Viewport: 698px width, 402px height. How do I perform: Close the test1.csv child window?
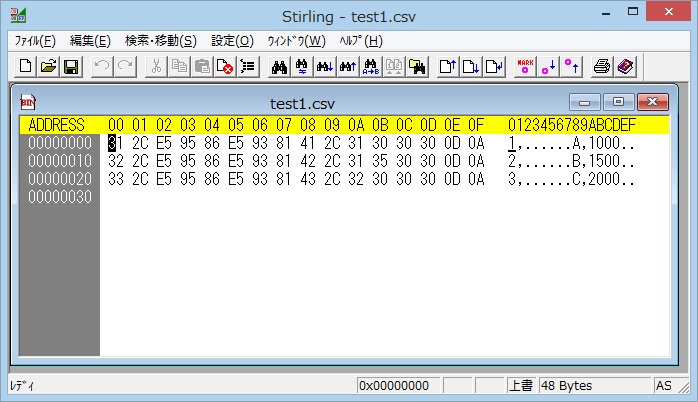pyautogui.click(x=653, y=102)
